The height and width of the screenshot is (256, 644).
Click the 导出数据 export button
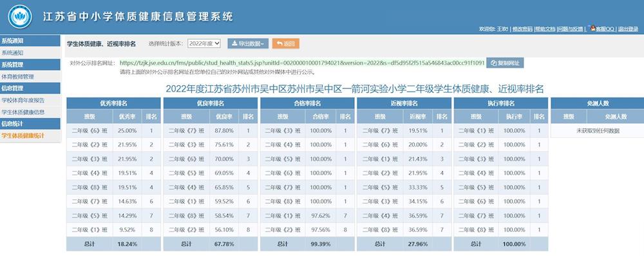[248, 44]
